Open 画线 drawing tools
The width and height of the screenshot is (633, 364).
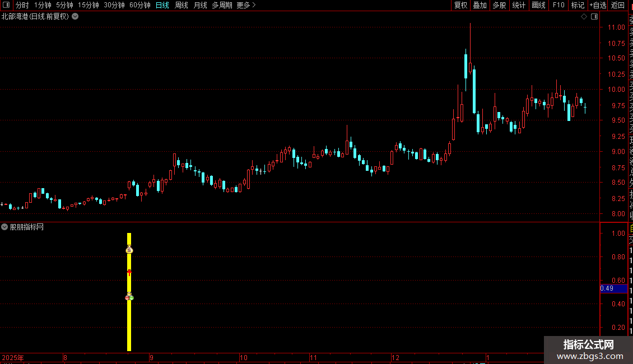pyautogui.click(x=538, y=5)
